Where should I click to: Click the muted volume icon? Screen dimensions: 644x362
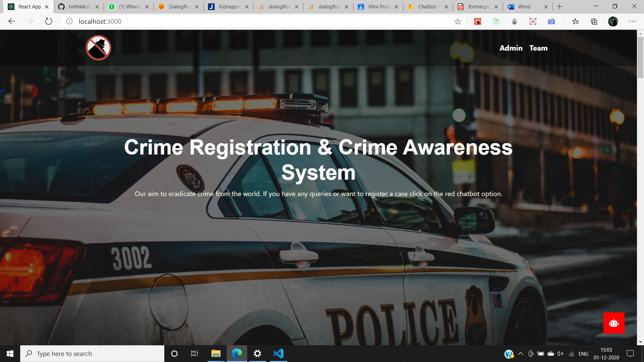[x=560, y=354]
